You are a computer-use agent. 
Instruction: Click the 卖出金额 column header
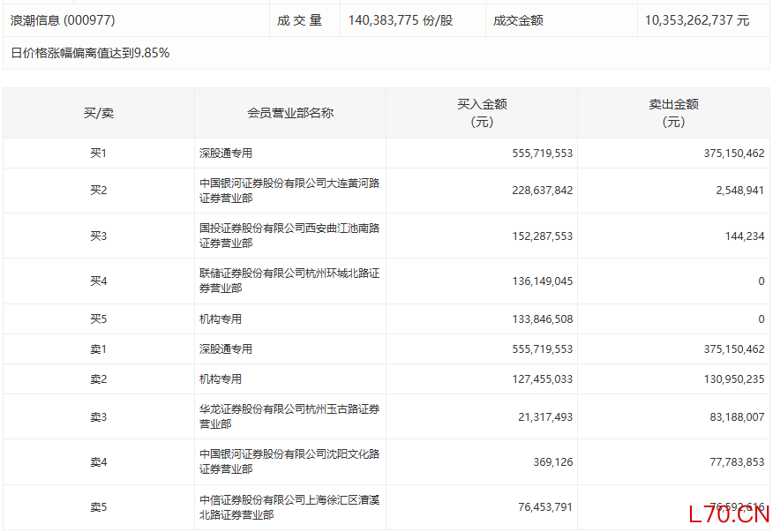[x=673, y=113]
